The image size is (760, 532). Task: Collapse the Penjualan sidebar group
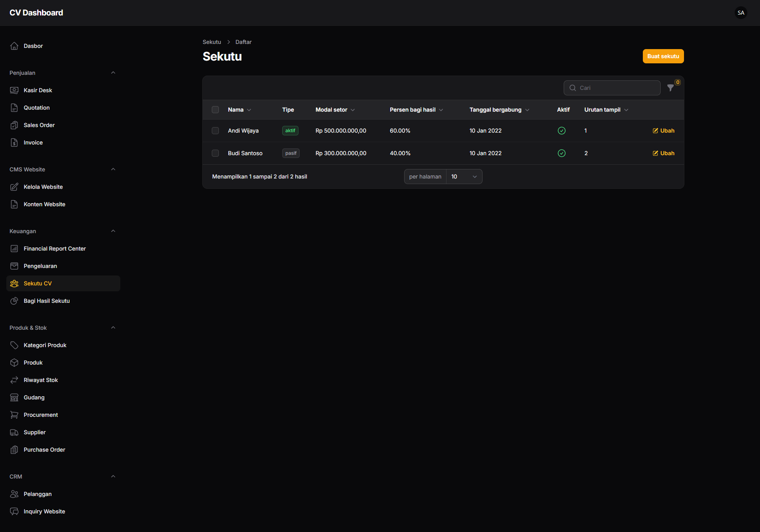coord(113,73)
